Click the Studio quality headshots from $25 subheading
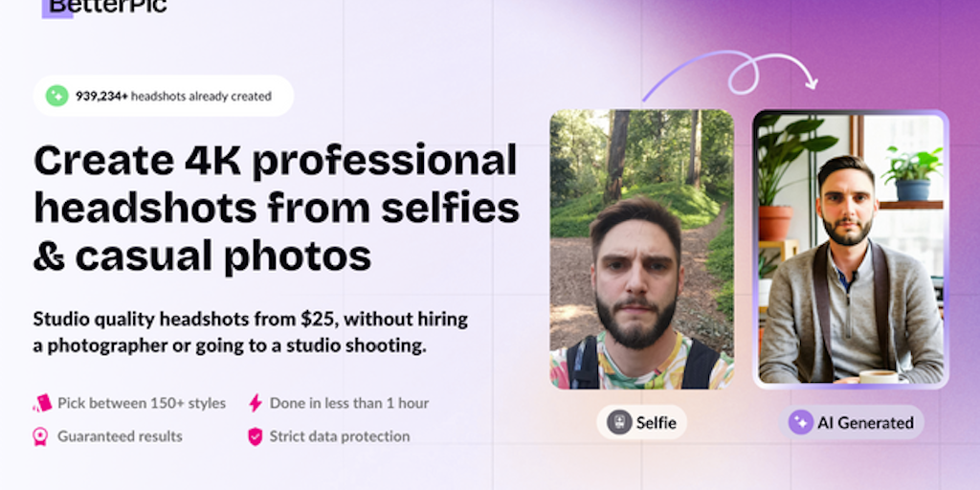Image resolution: width=980 pixels, height=490 pixels. click(x=251, y=332)
